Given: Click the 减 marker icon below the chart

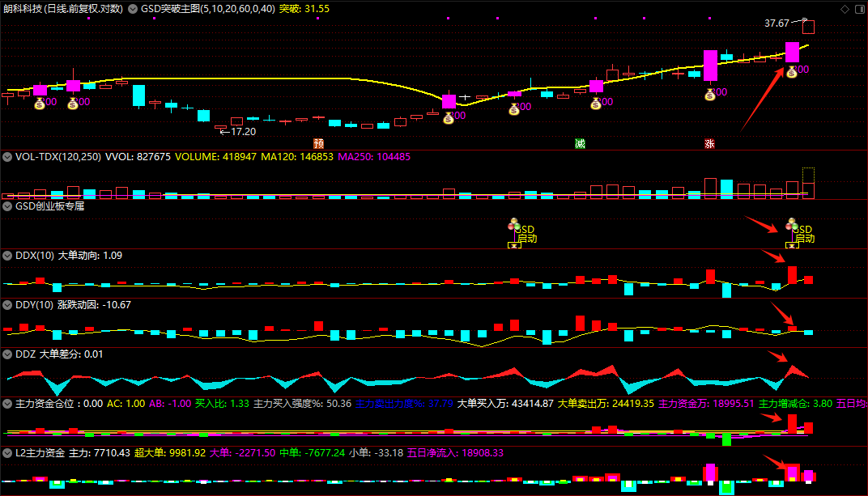Looking at the screenshot, I should (580, 144).
